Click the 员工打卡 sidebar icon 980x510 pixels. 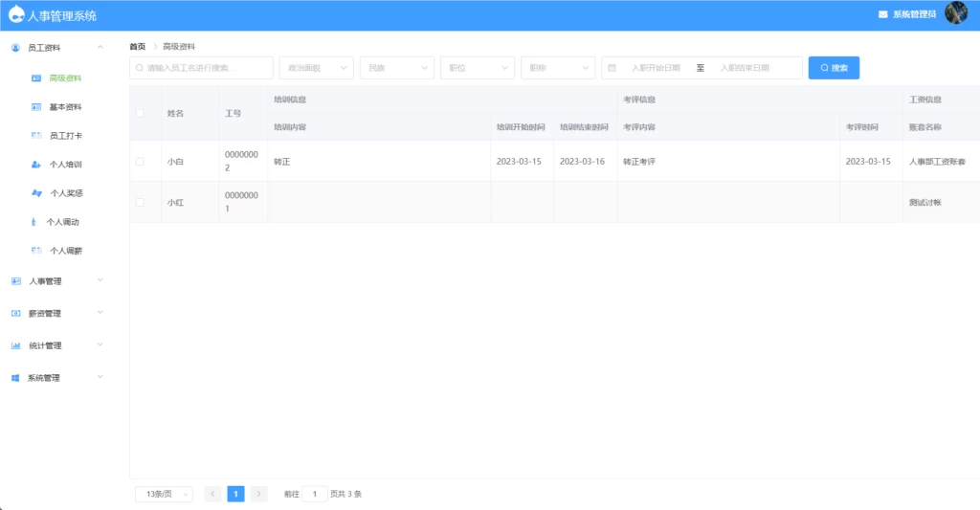tap(36, 135)
